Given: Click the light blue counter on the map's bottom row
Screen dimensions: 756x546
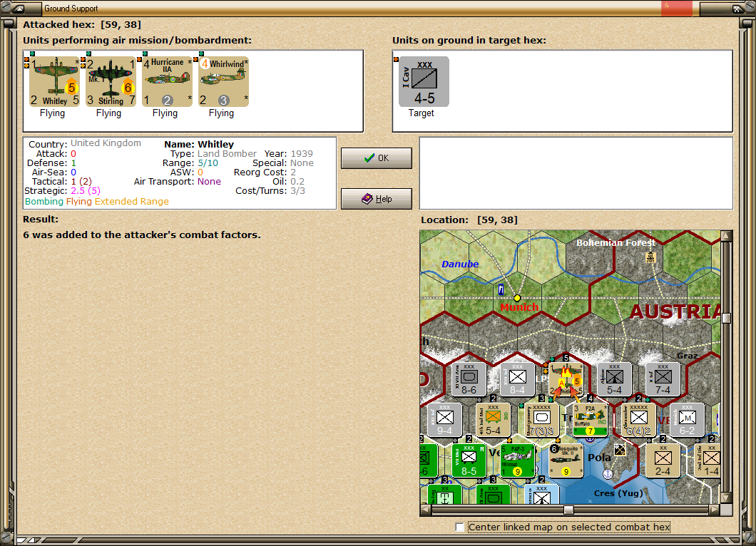Looking at the screenshot, I should [542, 495].
